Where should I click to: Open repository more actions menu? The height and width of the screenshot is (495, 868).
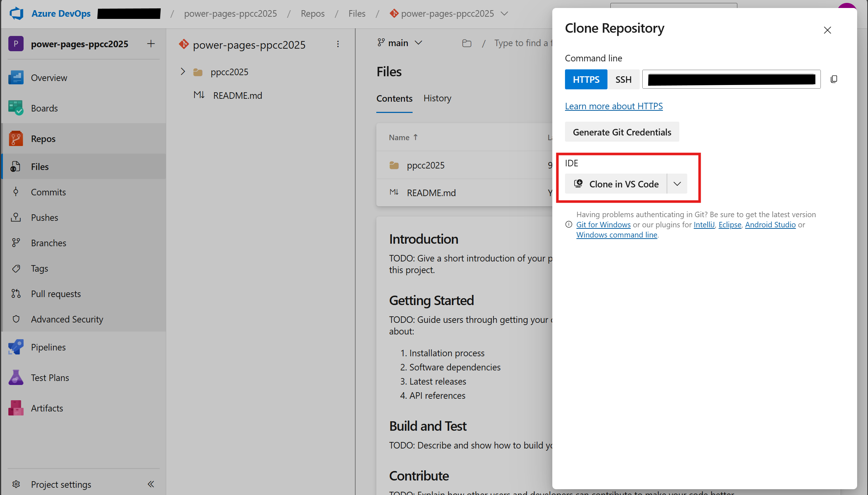[338, 44]
